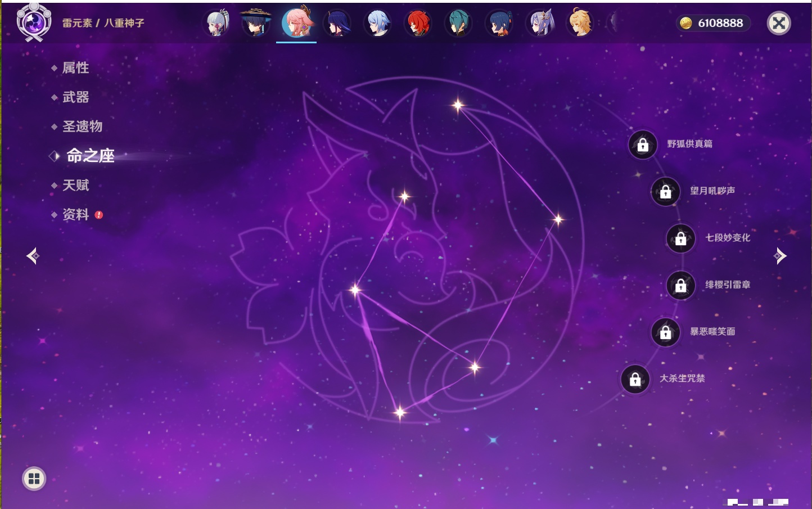The width and height of the screenshot is (812, 509).
Task: Select the character avatar wearing a wide hat
Action: pos(256,22)
